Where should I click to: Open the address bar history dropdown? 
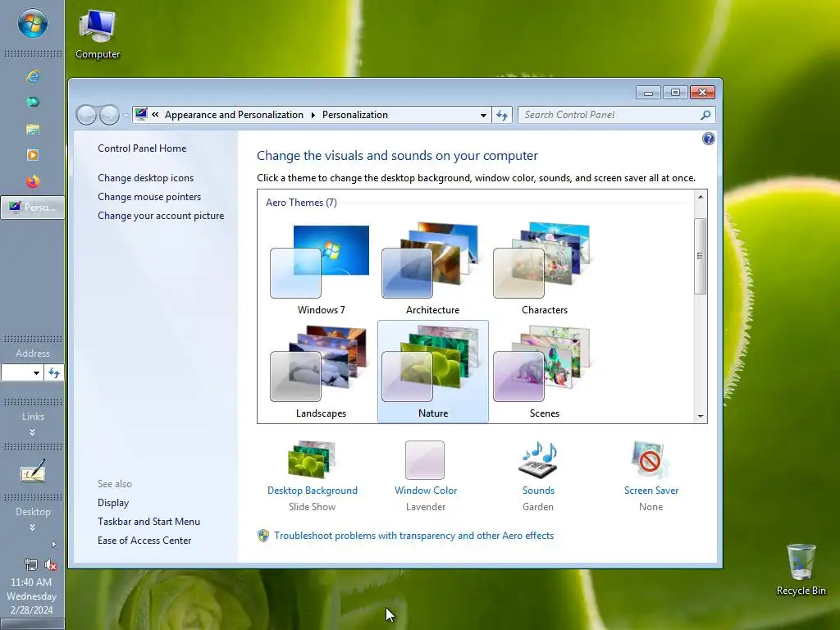click(x=483, y=115)
